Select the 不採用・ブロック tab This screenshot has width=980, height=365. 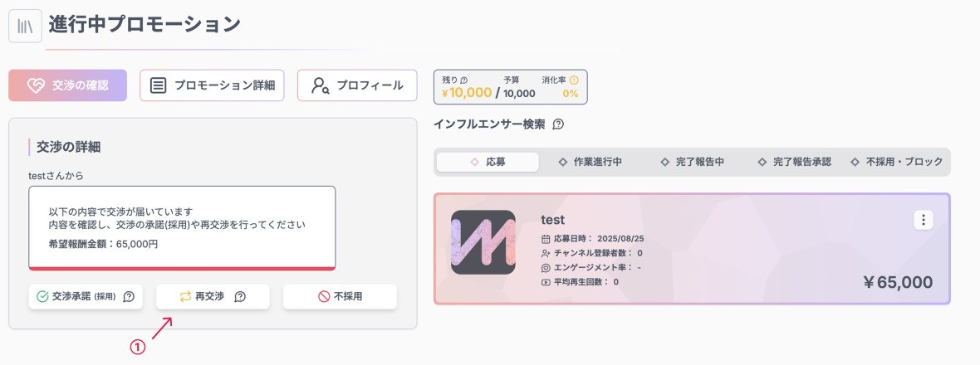click(x=896, y=162)
